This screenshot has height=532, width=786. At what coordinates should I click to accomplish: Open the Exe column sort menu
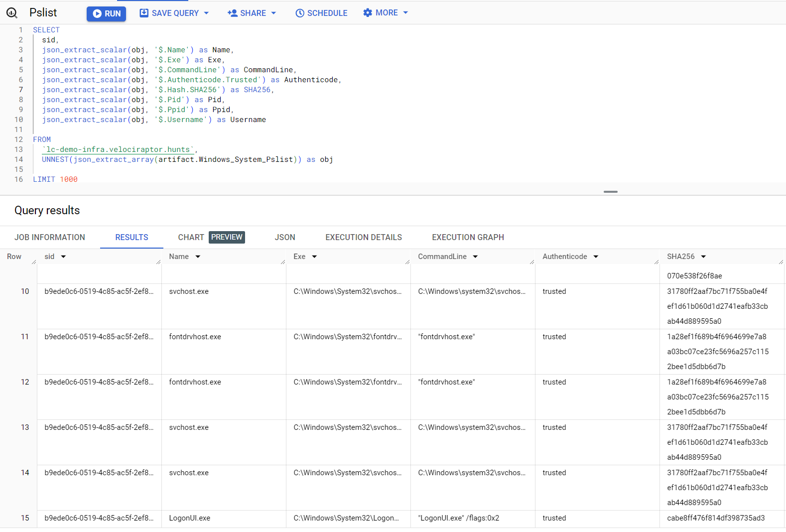(x=314, y=257)
